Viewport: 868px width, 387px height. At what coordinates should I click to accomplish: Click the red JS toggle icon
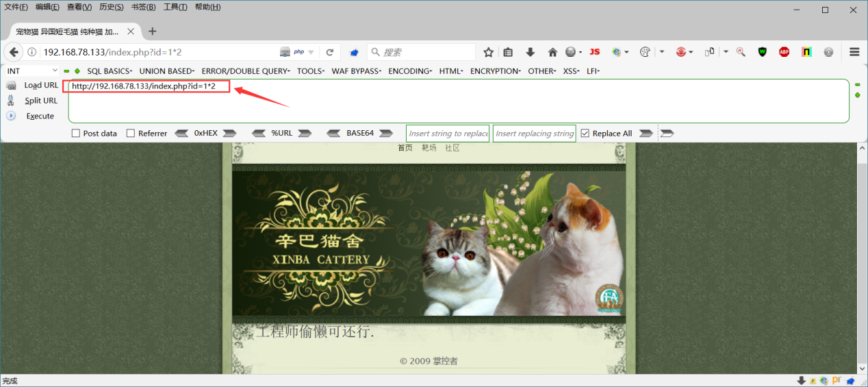594,52
